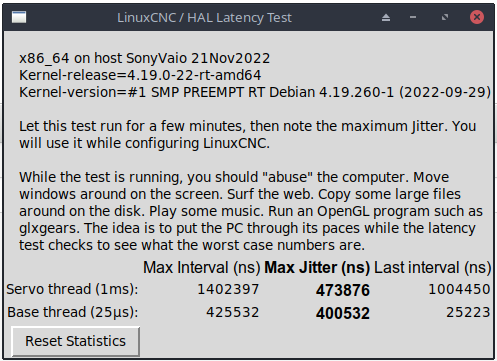497x361 pixels.
Task: Click the Servo thread last interval 1004450
Action: (459, 289)
